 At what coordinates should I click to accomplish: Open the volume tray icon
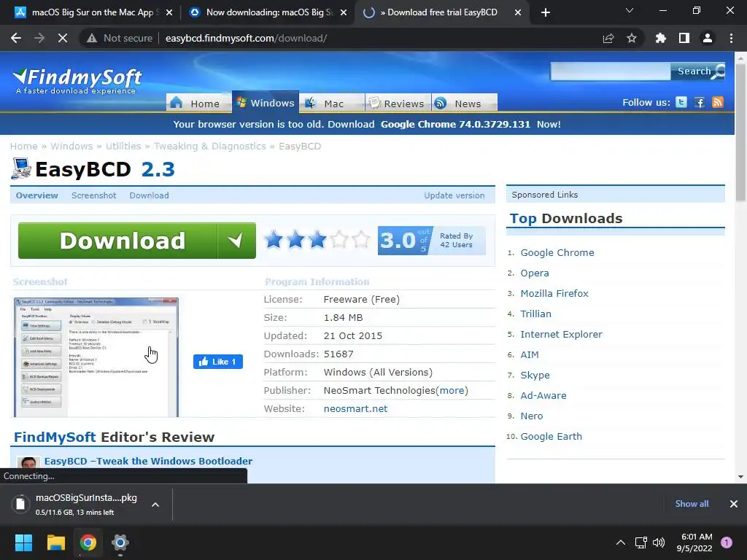click(659, 542)
